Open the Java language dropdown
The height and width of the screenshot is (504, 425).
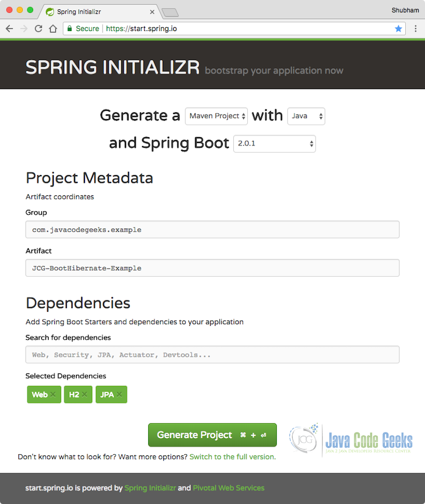coord(306,116)
